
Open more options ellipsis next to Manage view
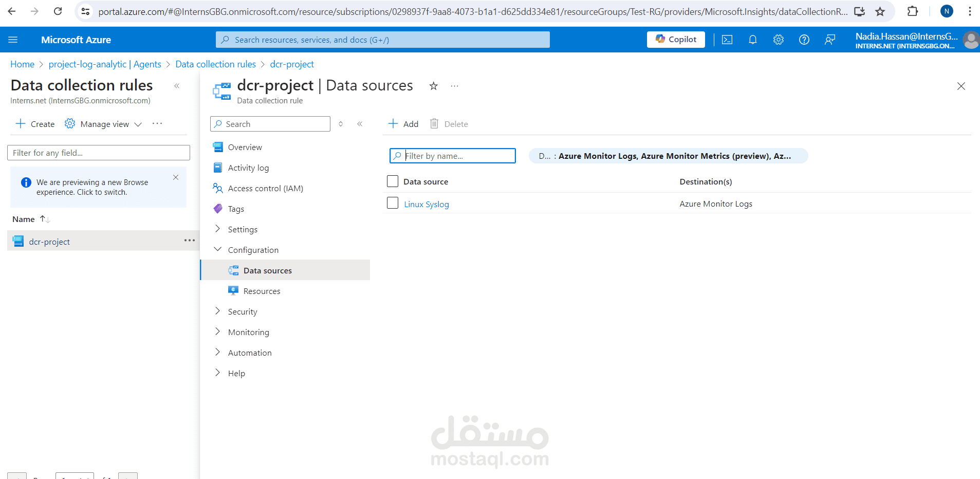tap(157, 124)
